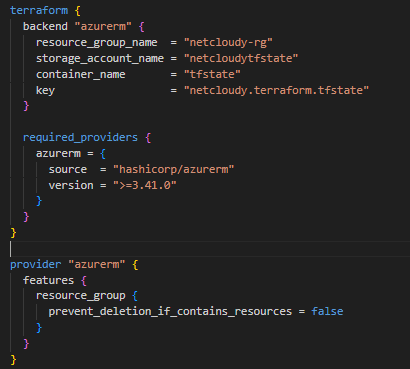Click the "netcloudy.terraform.tfstate" string value

point(276,90)
